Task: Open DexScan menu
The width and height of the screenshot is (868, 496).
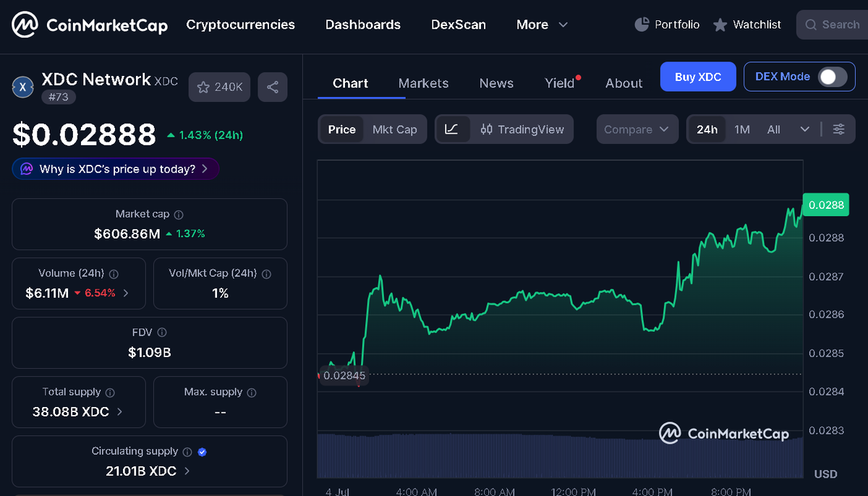Action: (459, 25)
